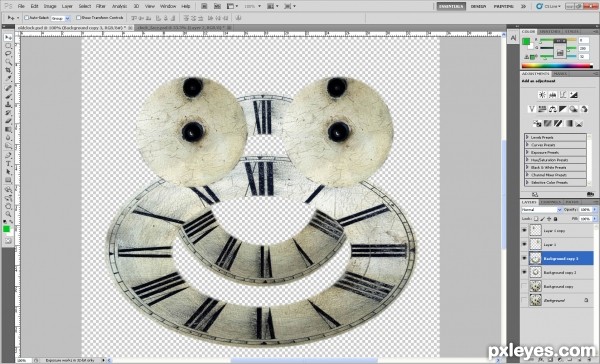
Task: Hide the Layer 1 copy layer
Action: (x=524, y=230)
